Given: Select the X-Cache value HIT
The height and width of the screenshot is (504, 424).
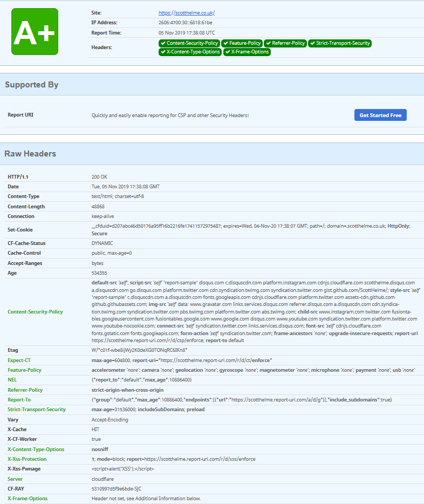Looking at the screenshot, I should point(95,430).
